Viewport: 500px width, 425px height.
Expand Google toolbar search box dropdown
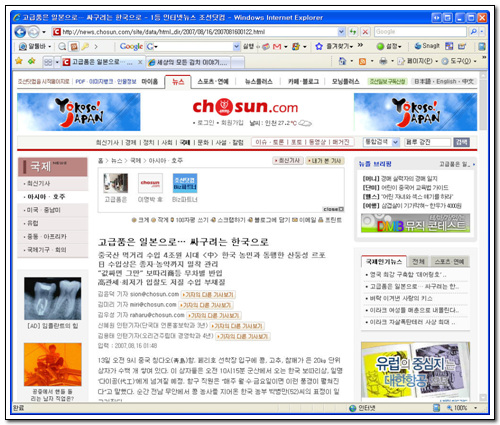click(236, 46)
